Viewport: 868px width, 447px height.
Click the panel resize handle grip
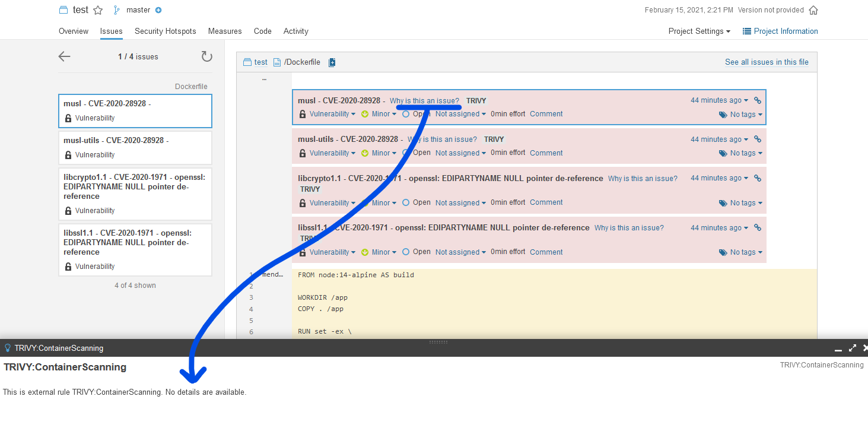[x=437, y=342]
